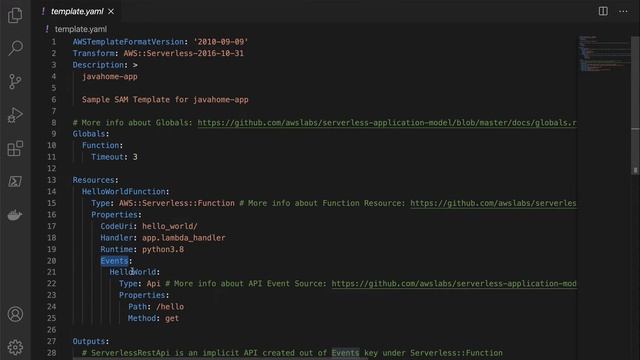Click the Outputs key
The height and width of the screenshot is (360, 640).
pos(89,341)
